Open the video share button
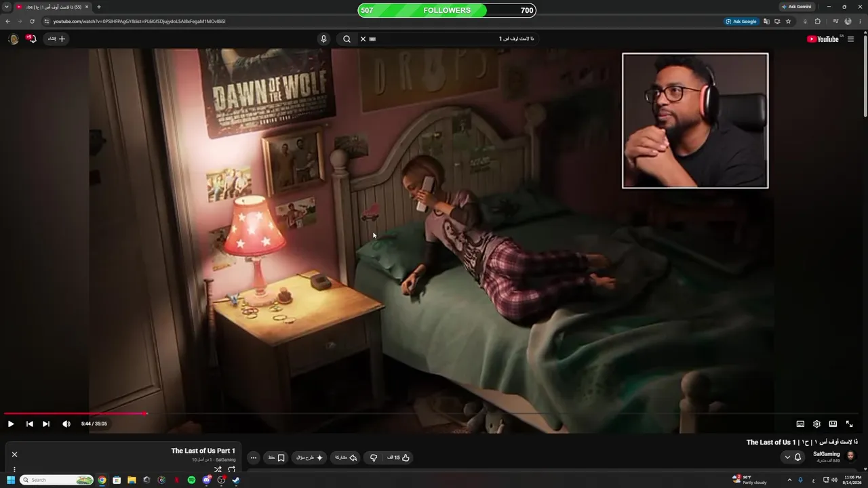The width and height of the screenshot is (868, 488). [x=346, y=457]
